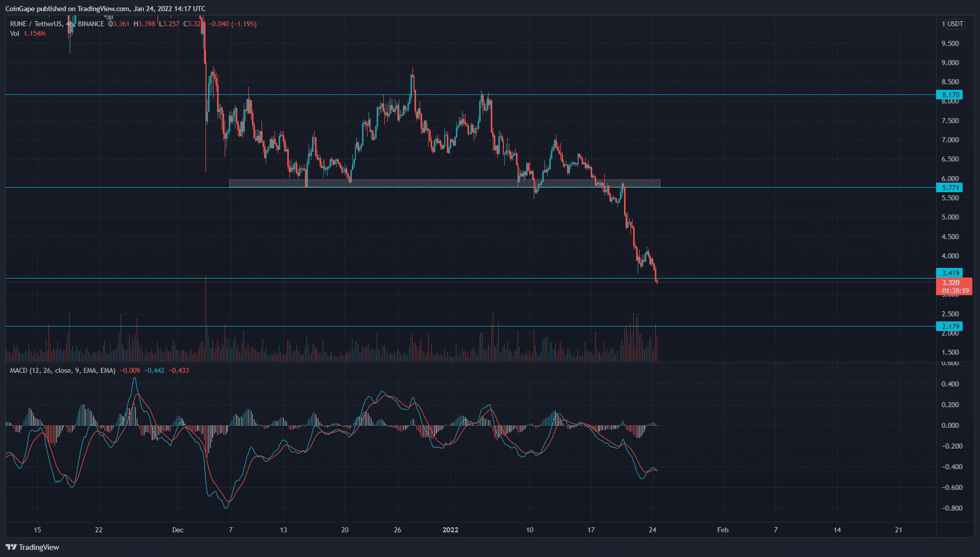Click the 2022 year marker on time axis
Viewport: 980px width, 557px height.
coord(450,530)
